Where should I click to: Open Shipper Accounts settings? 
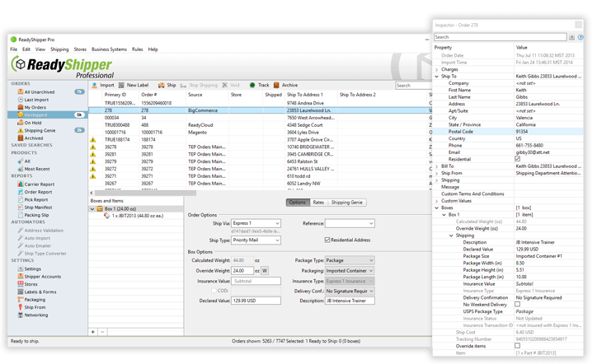(x=42, y=277)
